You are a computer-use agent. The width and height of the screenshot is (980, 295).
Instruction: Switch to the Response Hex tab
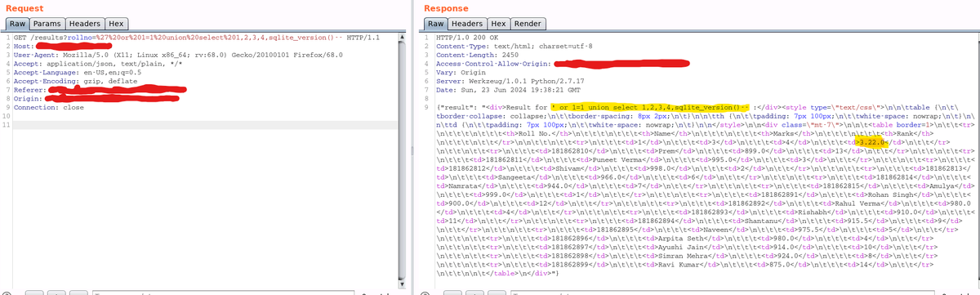click(x=498, y=24)
